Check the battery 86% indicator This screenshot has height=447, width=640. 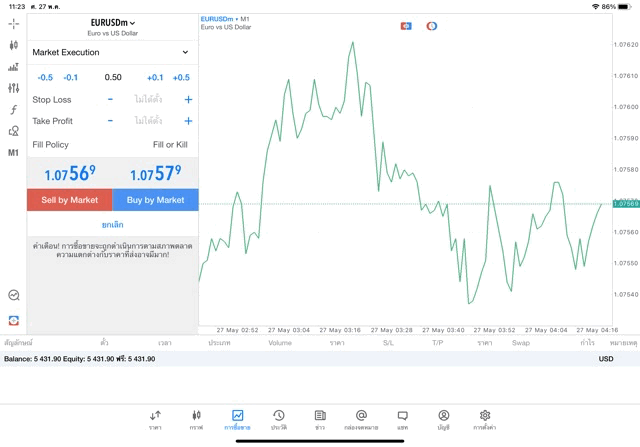click(x=617, y=7)
